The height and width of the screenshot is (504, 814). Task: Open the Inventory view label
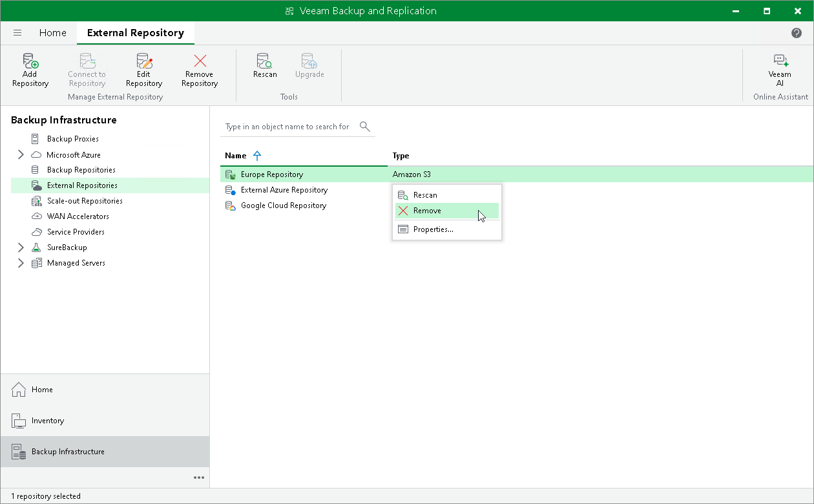click(48, 421)
